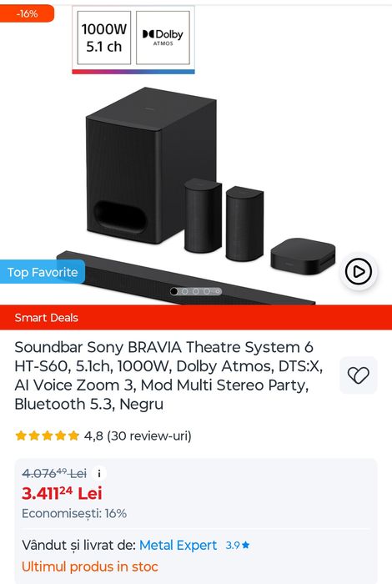
Task: Tap the Smart Deals banner
Action: pyautogui.click(x=196, y=317)
